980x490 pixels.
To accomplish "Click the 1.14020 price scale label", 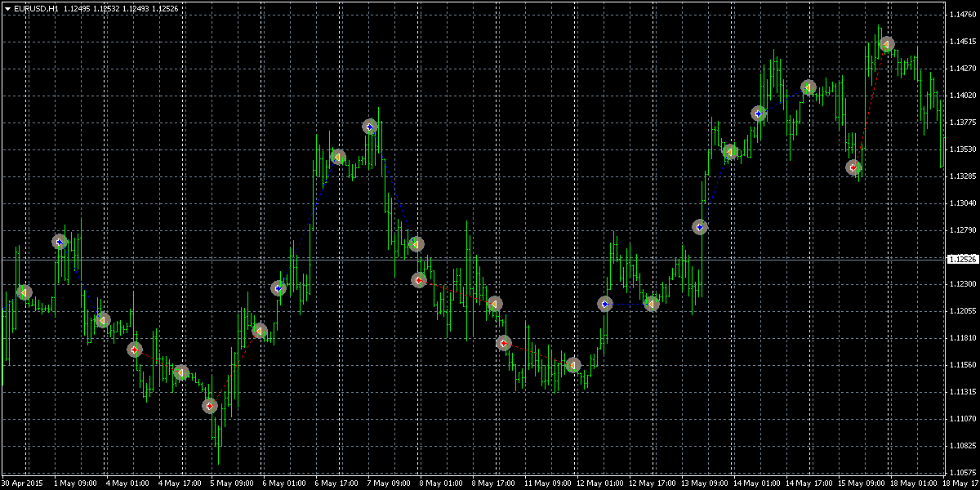I will [963, 96].
